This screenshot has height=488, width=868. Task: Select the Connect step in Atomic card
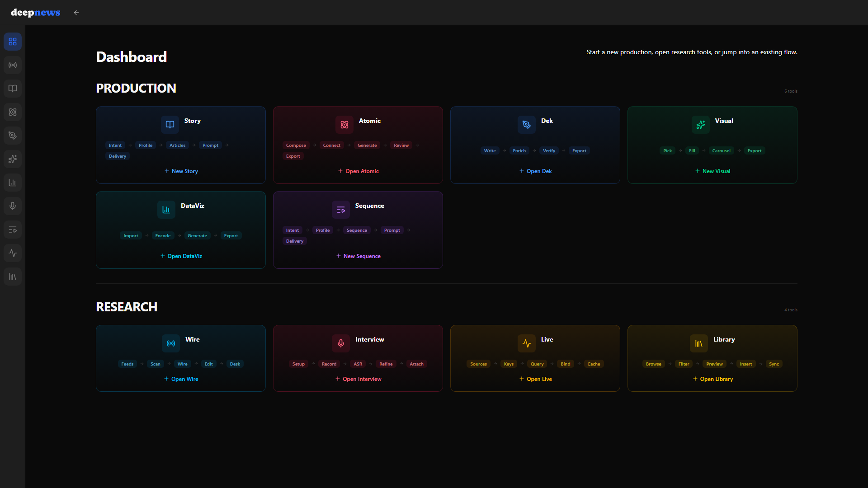(331, 145)
